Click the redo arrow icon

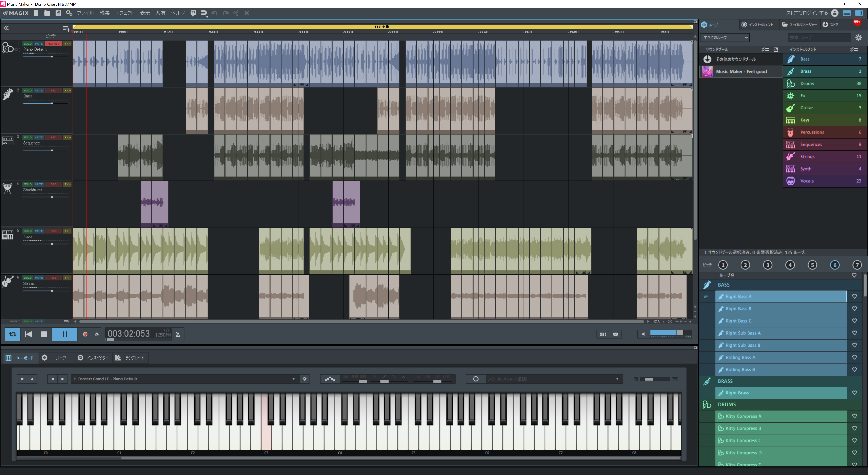pos(225,13)
